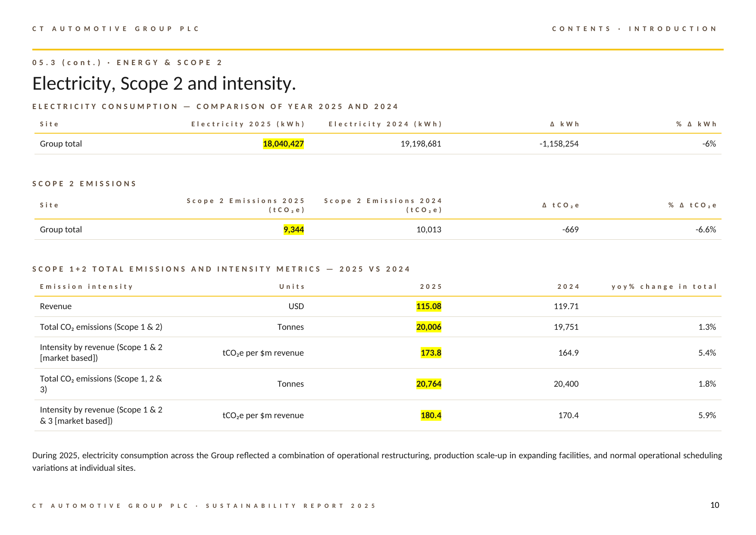Viewport: 756px width, 535px height.
Task: Click CT AUTOMOTIVE GROUP PLC header text
Action: [x=116, y=29]
